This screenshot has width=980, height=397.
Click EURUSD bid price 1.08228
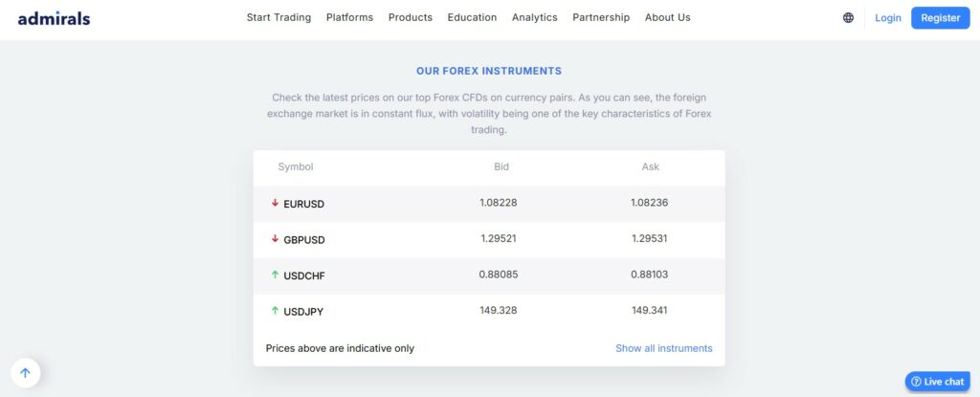pos(498,203)
